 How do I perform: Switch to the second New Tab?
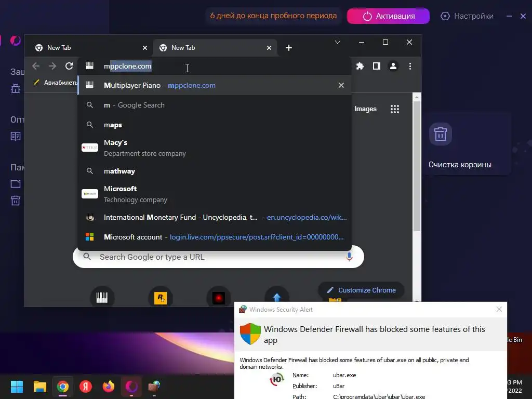[x=215, y=48]
